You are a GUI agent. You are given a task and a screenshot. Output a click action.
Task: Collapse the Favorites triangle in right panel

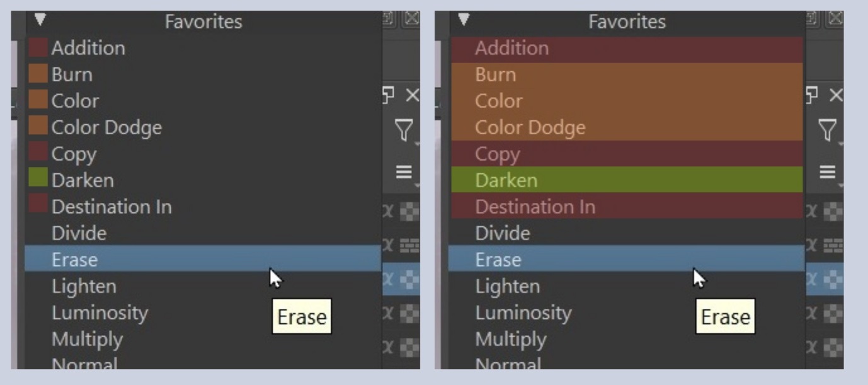pos(464,20)
